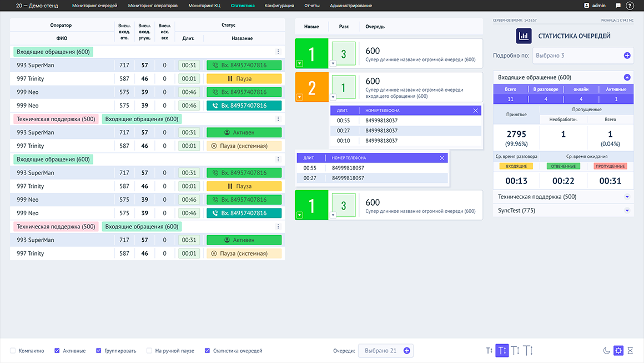Click the ВХОДЯЩИЕ yellow label

pos(516,166)
